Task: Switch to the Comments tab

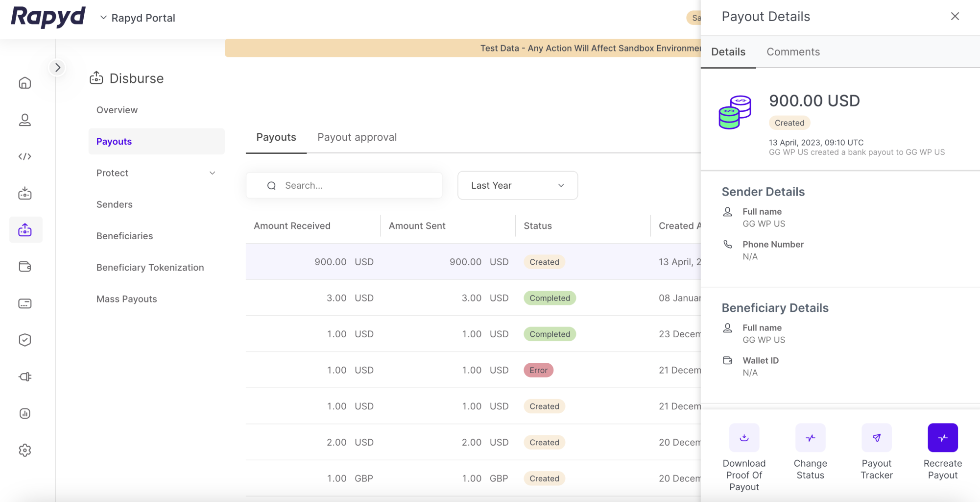Action: (793, 52)
